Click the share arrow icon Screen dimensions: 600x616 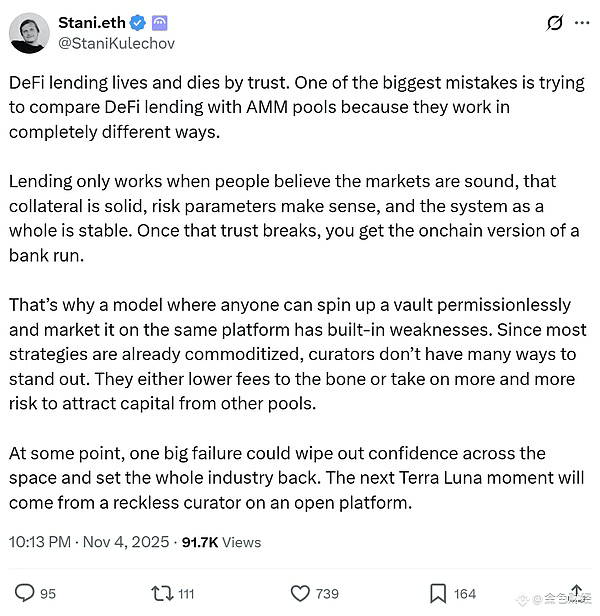(x=576, y=591)
